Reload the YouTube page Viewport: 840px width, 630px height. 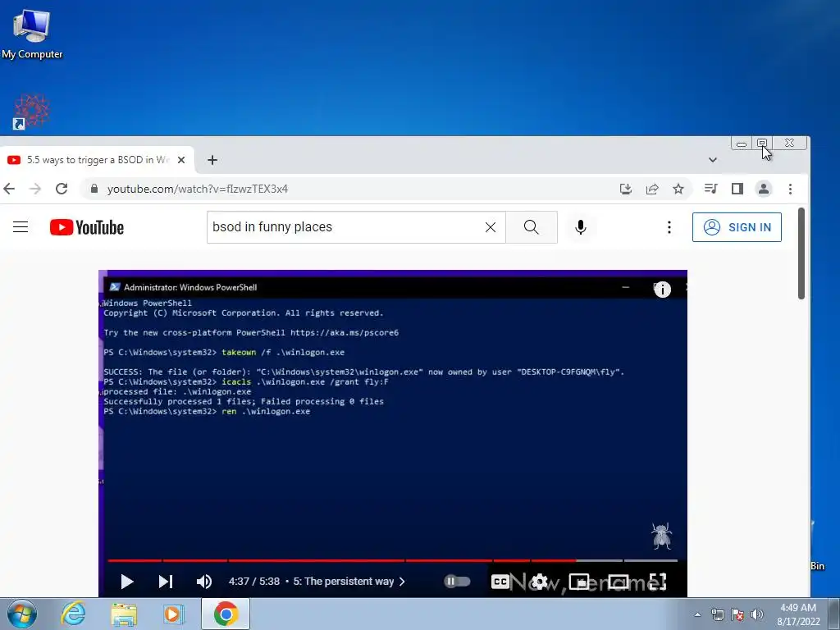pos(62,189)
